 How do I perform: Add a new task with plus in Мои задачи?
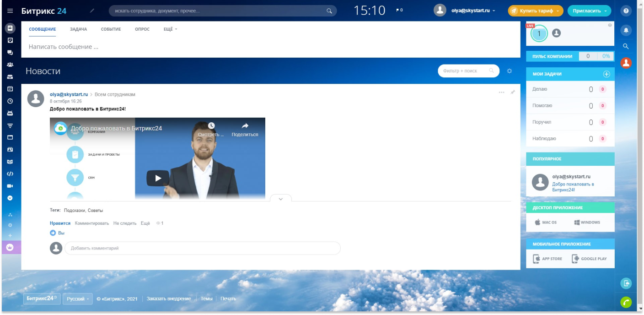tap(606, 74)
